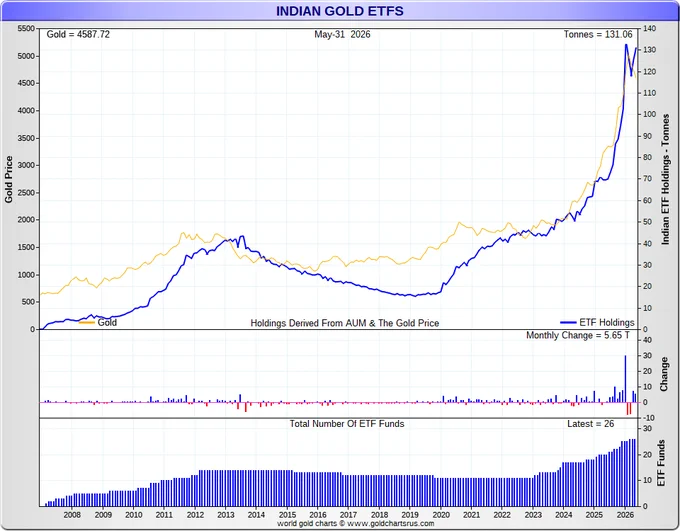
Task: Click the 1500 tick on Gold Price axis
Action: point(26,247)
